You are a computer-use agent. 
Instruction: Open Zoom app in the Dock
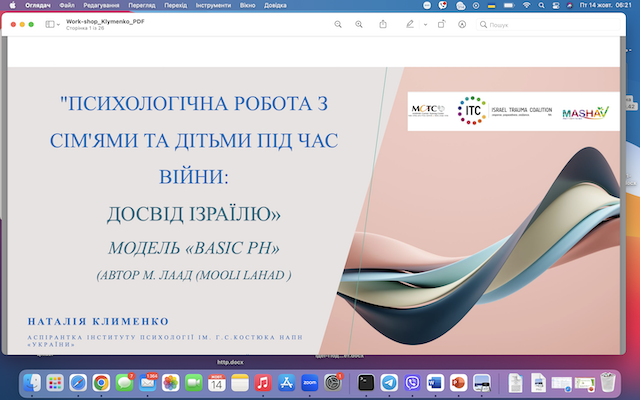(x=309, y=382)
